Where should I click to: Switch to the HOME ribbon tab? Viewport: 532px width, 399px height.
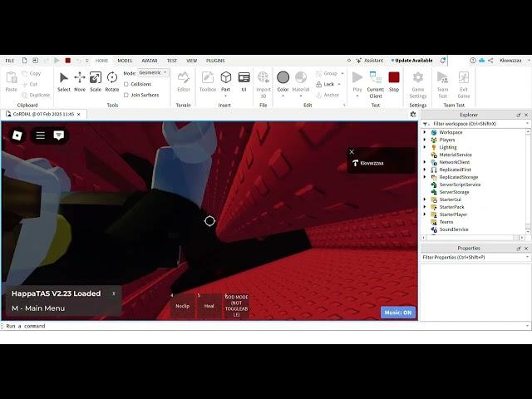point(101,61)
